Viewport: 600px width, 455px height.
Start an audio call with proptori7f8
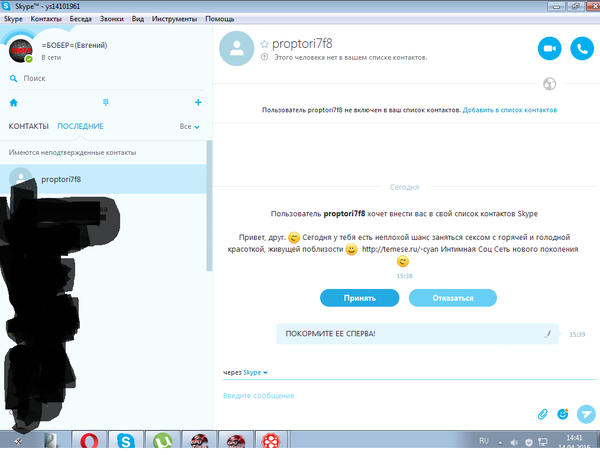tap(581, 48)
